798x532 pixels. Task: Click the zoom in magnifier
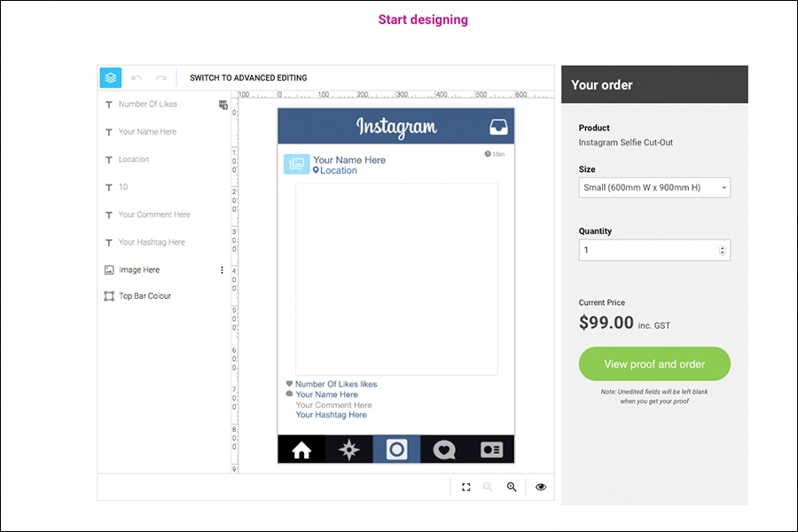click(512, 487)
